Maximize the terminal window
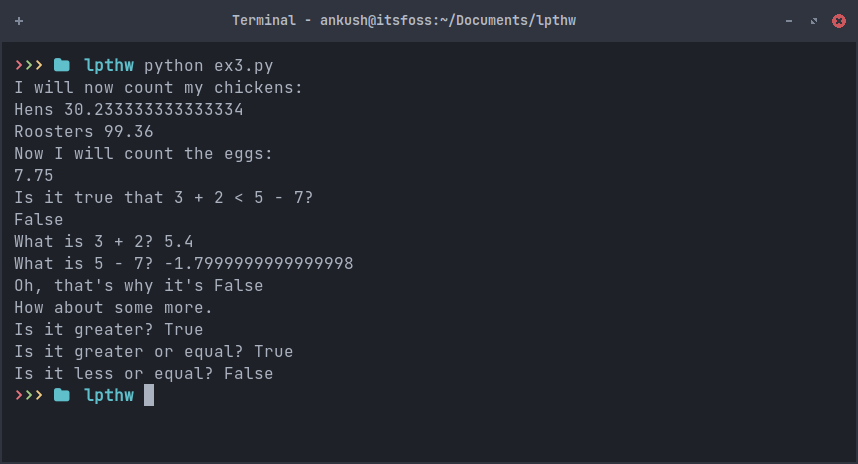Screen dimensions: 858x464 (x=813, y=21)
